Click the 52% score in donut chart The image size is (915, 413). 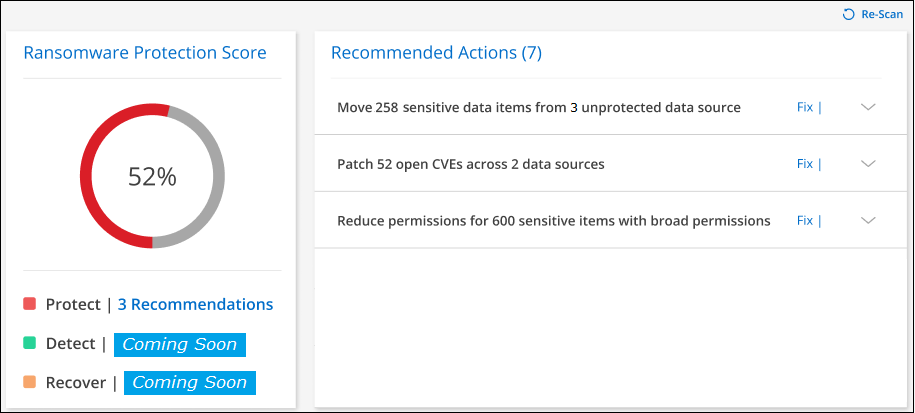[x=152, y=177]
